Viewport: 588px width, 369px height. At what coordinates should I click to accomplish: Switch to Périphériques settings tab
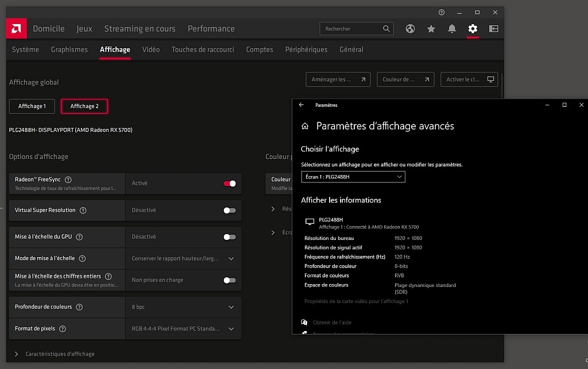pyautogui.click(x=307, y=49)
